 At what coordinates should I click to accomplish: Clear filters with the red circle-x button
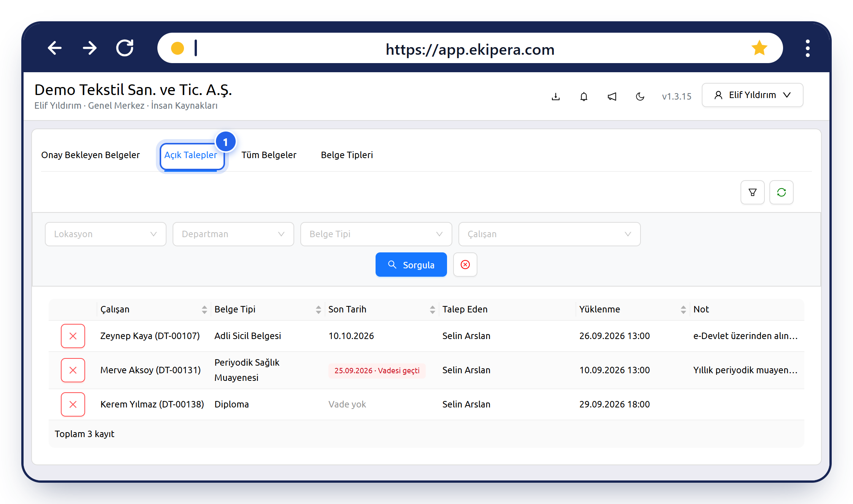coord(465,265)
